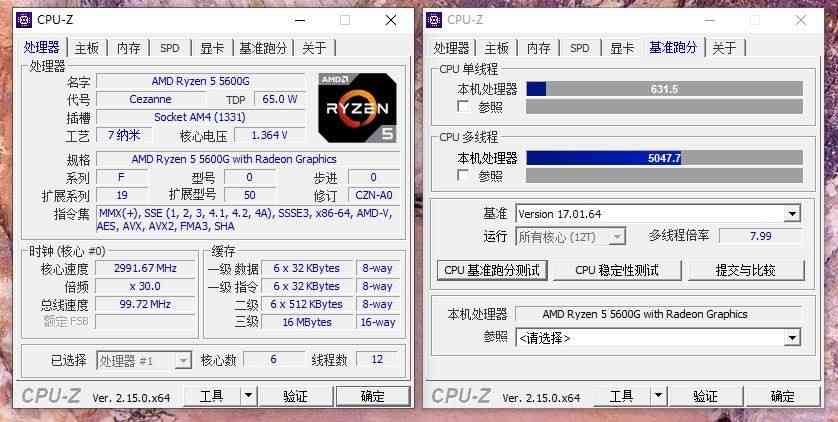Close the left CPU-Z window
The image size is (838, 422).
(x=391, y=20)
